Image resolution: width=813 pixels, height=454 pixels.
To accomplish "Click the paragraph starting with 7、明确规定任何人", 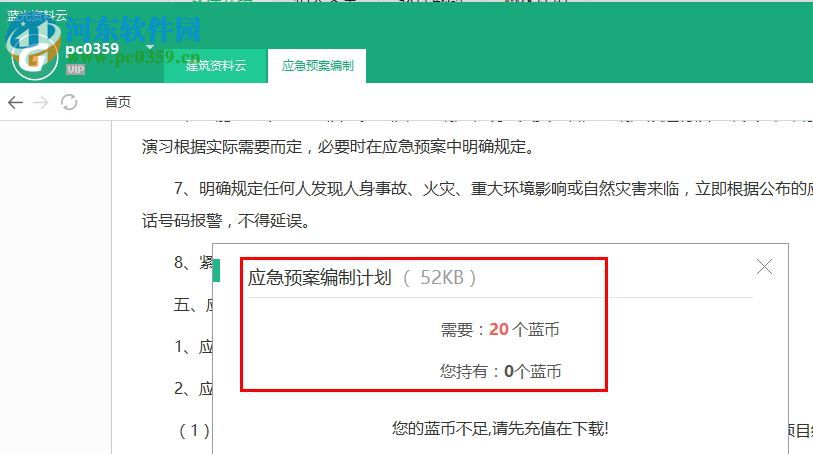I will [493, 189].
